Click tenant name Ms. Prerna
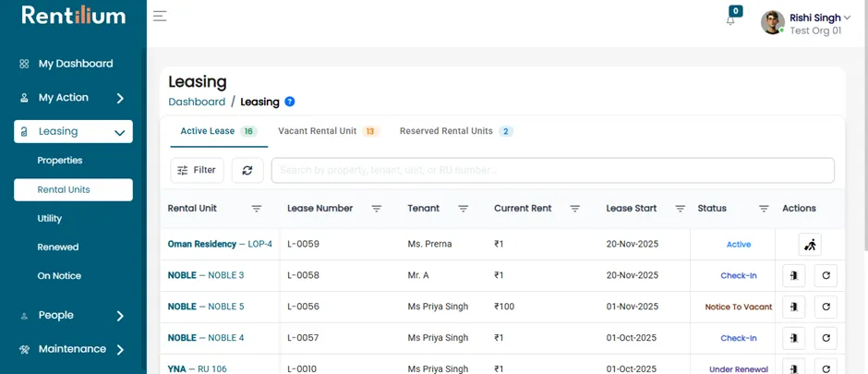Viewport: 868px width, 374px height. 429,244
